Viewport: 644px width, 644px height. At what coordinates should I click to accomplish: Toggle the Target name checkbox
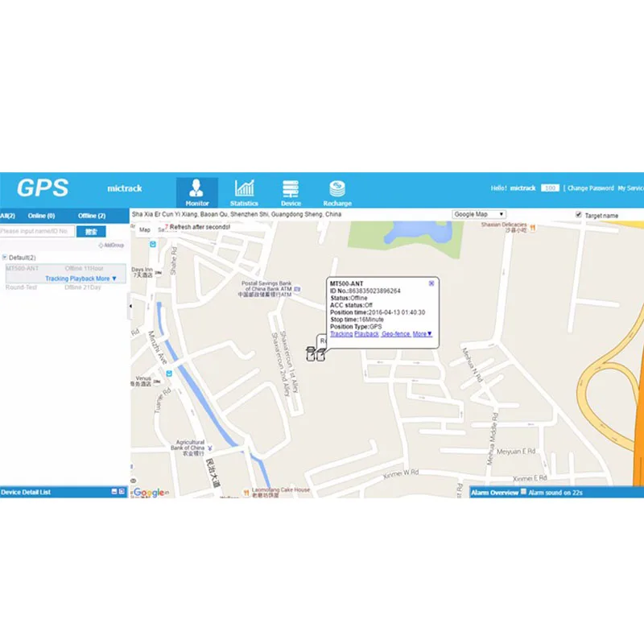click(x=578, y=215)
